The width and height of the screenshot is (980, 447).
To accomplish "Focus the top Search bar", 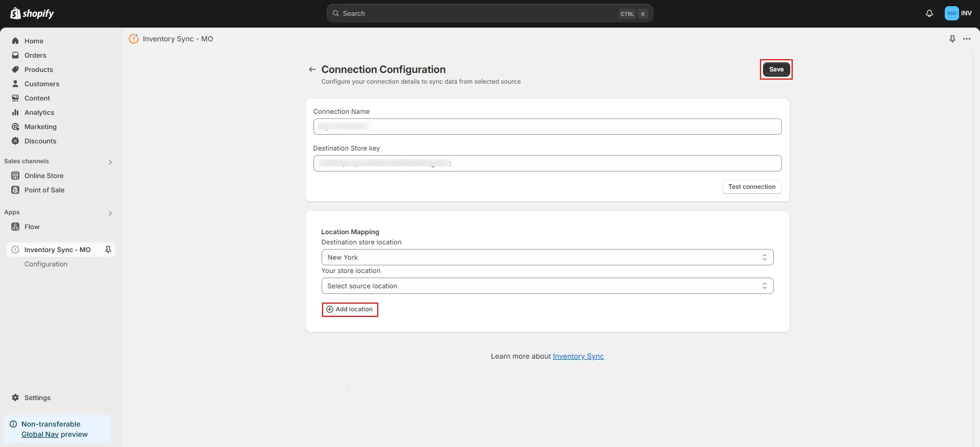I will 489,13.
